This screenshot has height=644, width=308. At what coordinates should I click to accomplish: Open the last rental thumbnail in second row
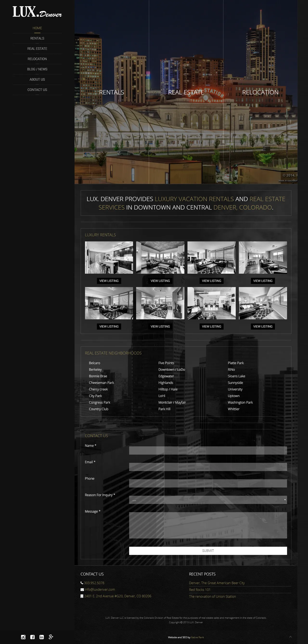[263, 303]
